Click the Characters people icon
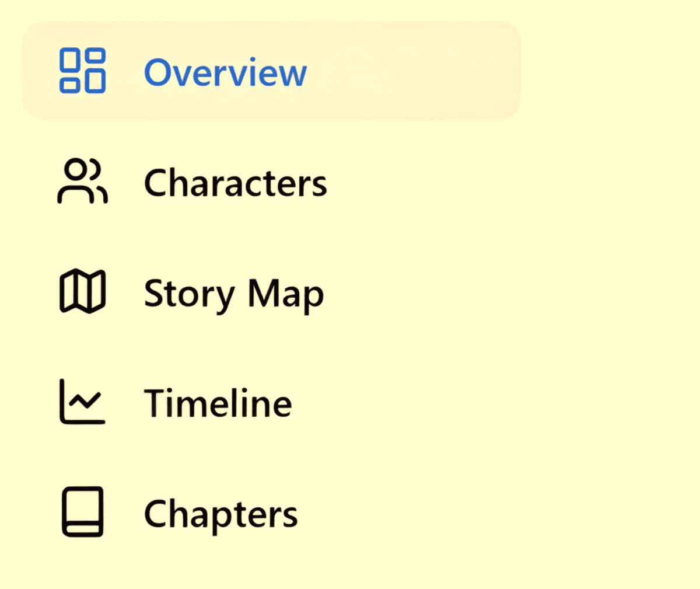The image size is (700, 589). coord(82,182)
